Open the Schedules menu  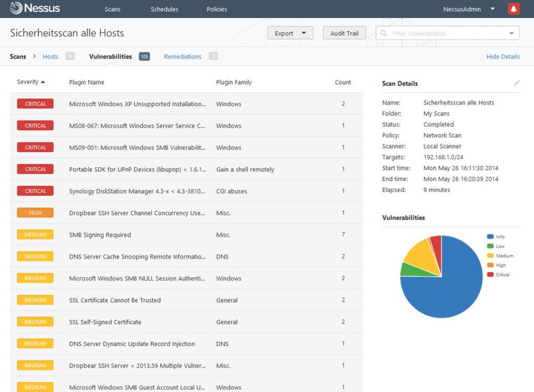tap(164, 9)
